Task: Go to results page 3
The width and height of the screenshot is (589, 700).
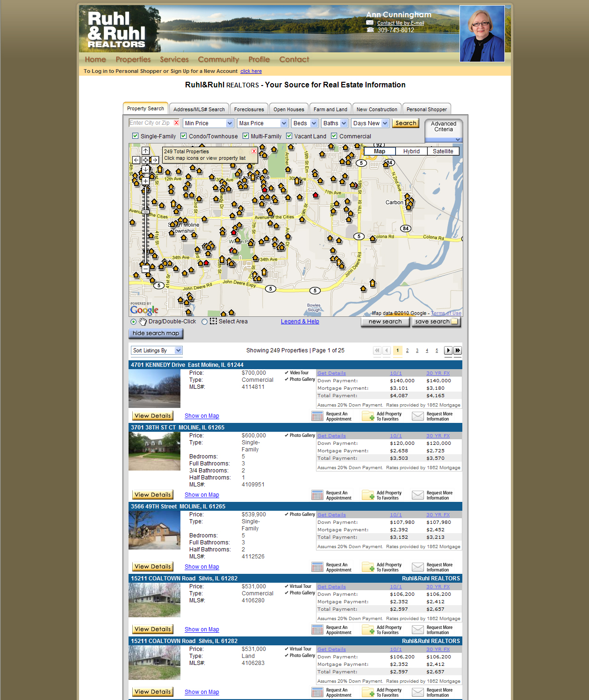Action: (x=417, y=351)
